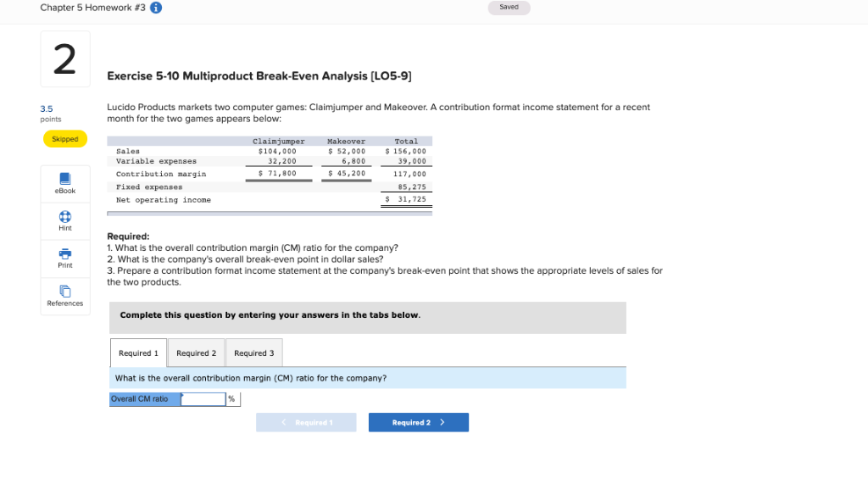Screen dimensions: 868x495
Task: Click the Total column header
Action: tap(406, 142)
